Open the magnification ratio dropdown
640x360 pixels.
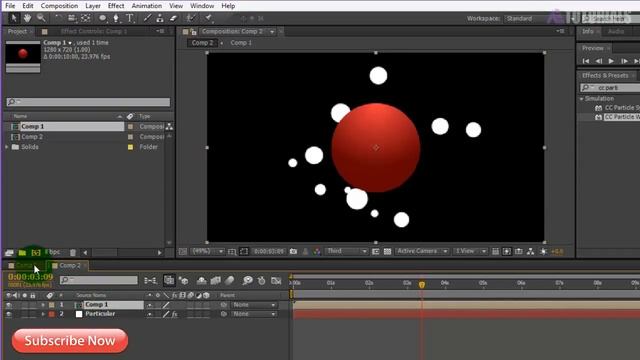point(208,251)
